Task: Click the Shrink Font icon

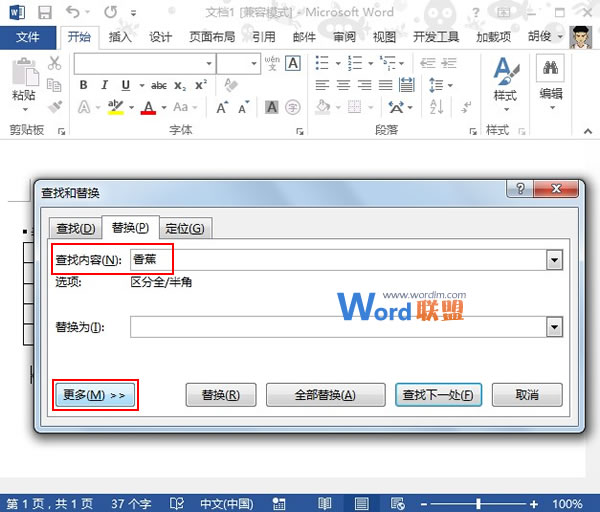Action: pos(243,108)
